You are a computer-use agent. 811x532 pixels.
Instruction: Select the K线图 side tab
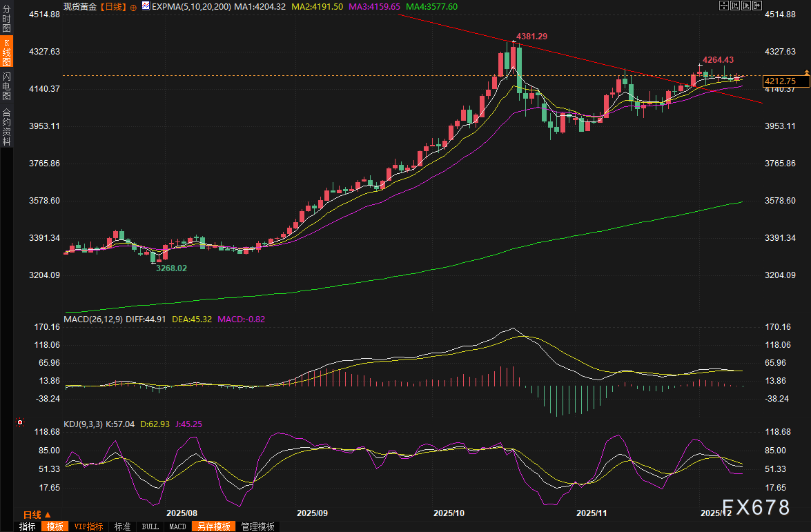tap(6, 52)
